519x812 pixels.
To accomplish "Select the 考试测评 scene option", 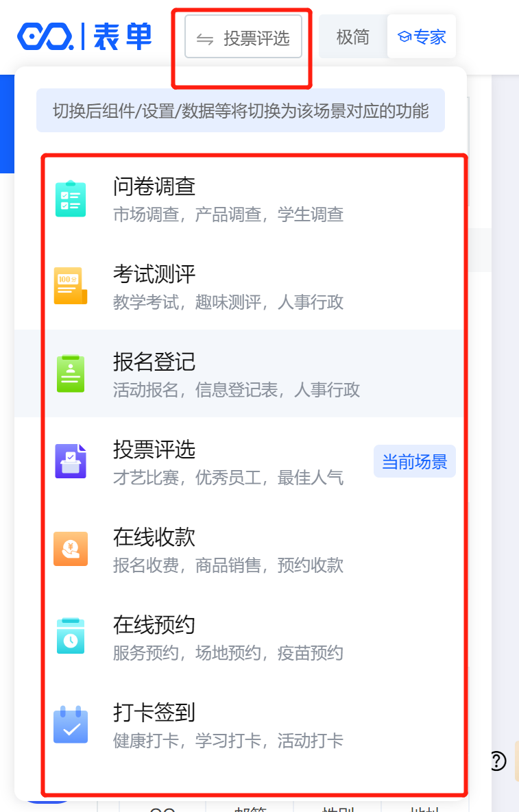I will 241,286.
